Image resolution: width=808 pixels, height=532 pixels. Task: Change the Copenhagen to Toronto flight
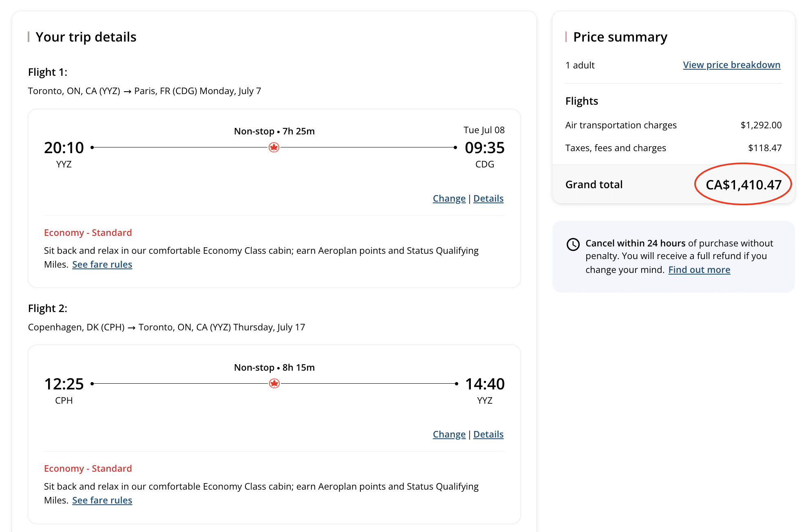point(449,435)
